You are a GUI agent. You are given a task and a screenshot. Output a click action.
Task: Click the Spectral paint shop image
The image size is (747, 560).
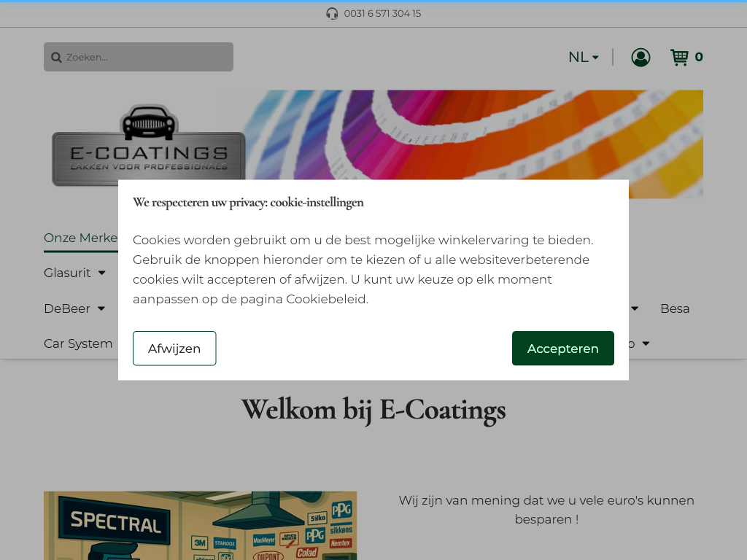click(200, 525)
